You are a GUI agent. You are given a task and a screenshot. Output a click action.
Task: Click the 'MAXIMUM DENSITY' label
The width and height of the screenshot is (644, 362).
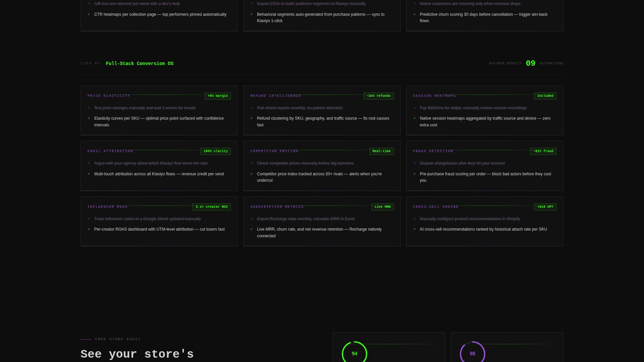[505, 63]
